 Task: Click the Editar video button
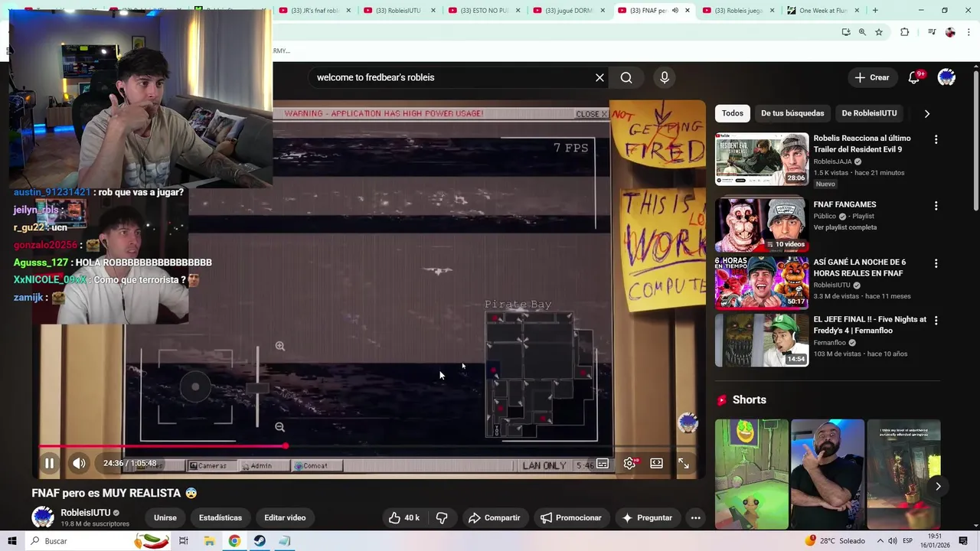pos(285,518)
